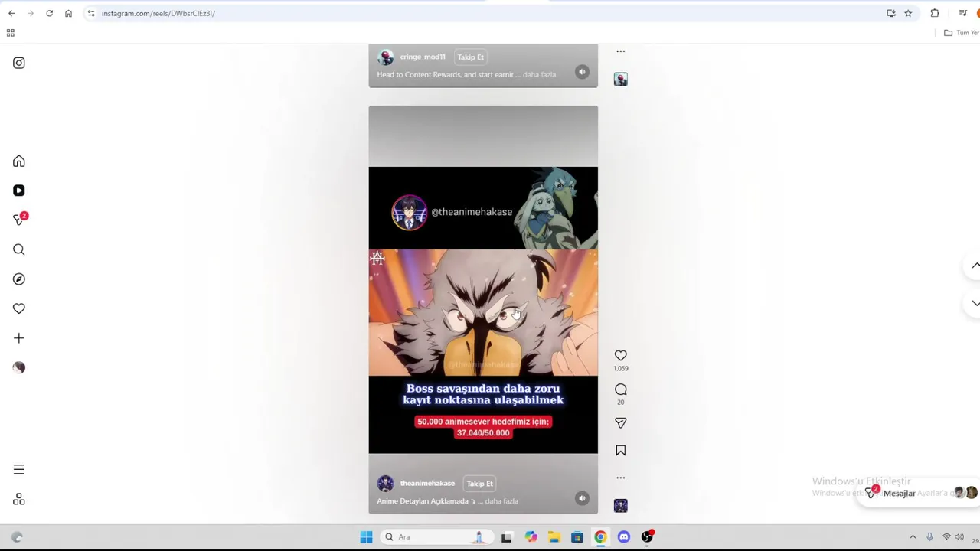980x551 pixels.
Task: Go forward in browser
Action: [x=31, y=13]
